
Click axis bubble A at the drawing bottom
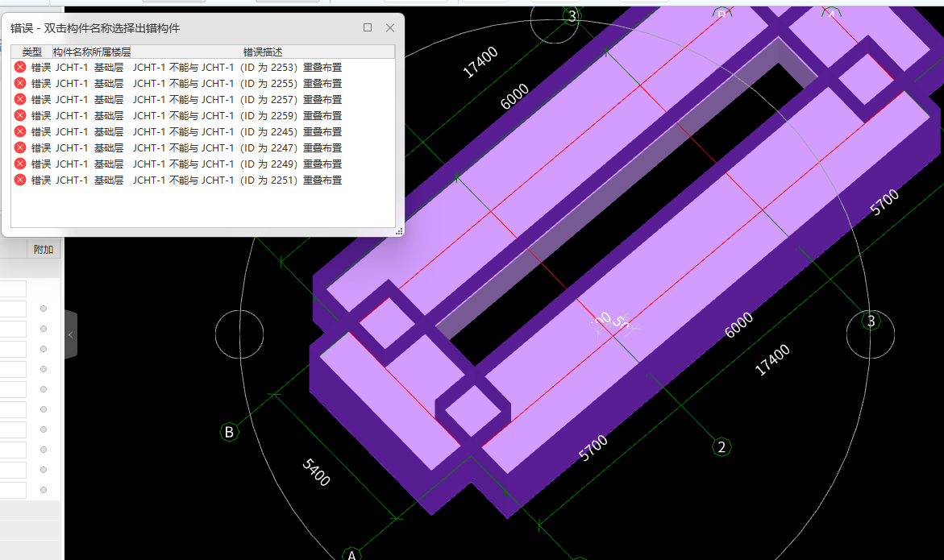tap(351, 554)
